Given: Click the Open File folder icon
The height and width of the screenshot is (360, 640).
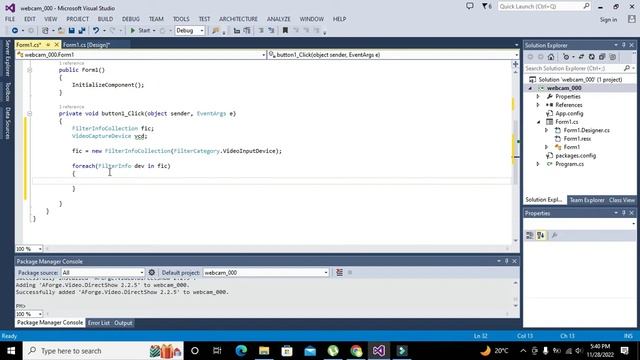Looking at the screenshot, I should 61,31.
